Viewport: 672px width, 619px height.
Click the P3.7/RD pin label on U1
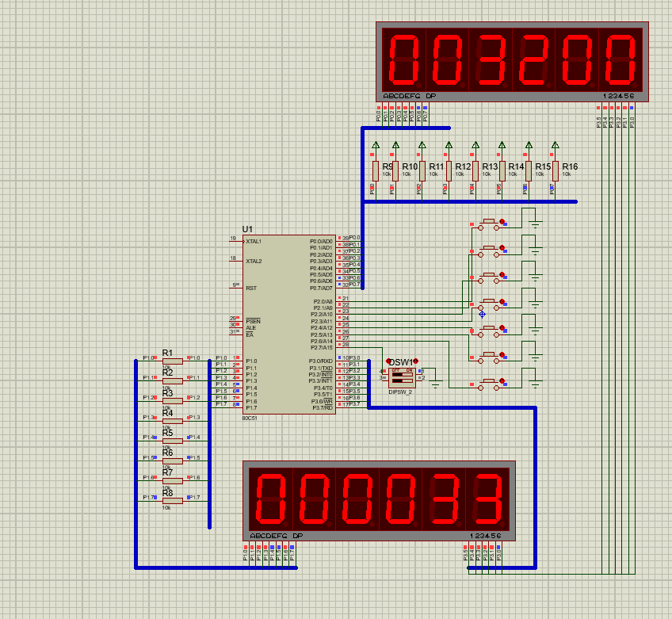(x=323, y=407)
